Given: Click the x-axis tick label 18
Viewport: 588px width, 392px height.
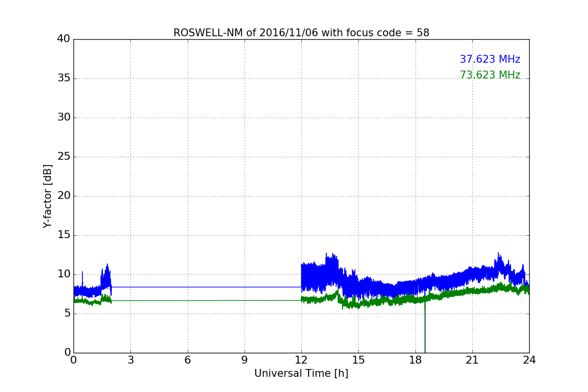Looking at the screenshot, I should pos(416,360).
